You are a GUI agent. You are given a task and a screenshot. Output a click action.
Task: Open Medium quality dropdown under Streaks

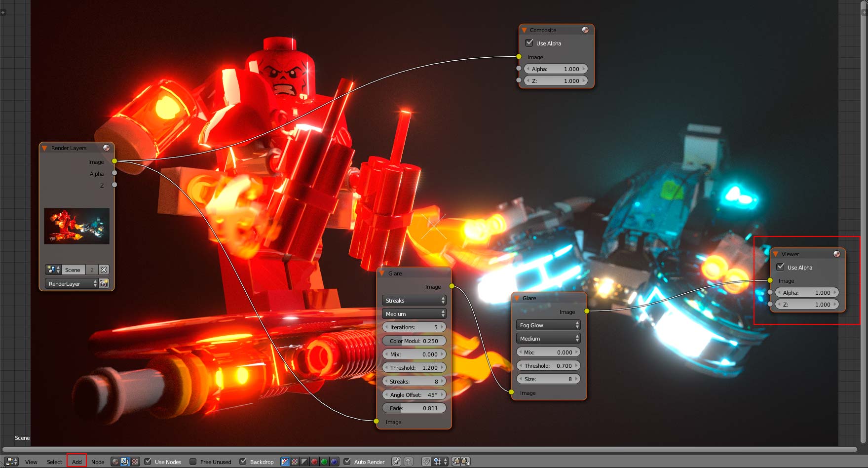(414, 313)
